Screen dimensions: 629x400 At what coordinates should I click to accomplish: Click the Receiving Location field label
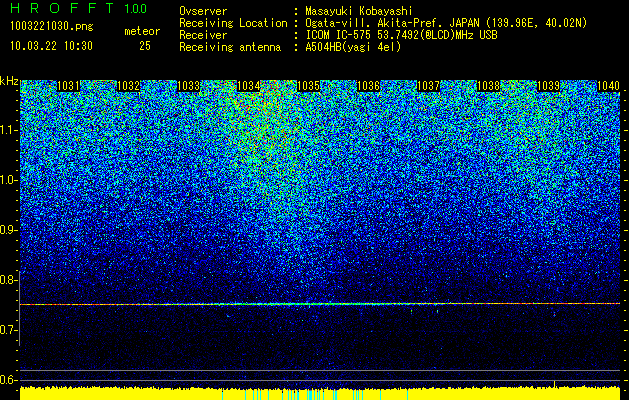[x=233, y=23]
